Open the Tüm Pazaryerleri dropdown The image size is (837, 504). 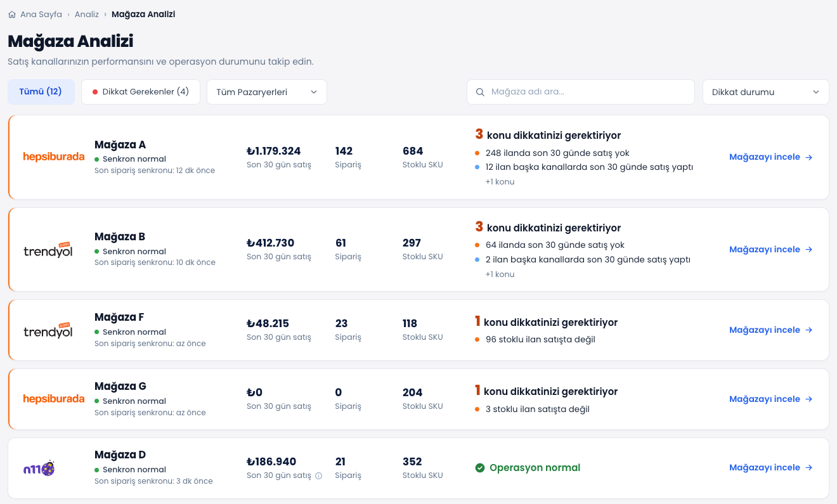[267, 92]
